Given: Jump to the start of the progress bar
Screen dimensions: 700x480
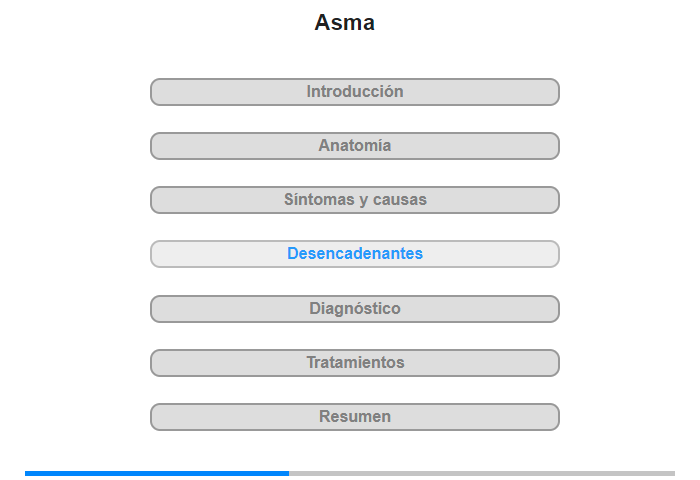Looking at the screenshot, I should (27, 473).
